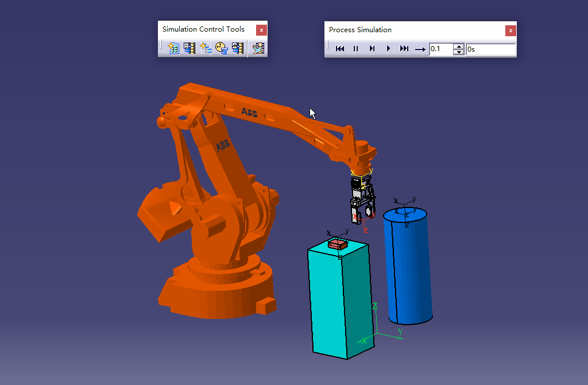Click the film strip with tree icon
Screen dimensions: 588x385
[x=190, y=48]
